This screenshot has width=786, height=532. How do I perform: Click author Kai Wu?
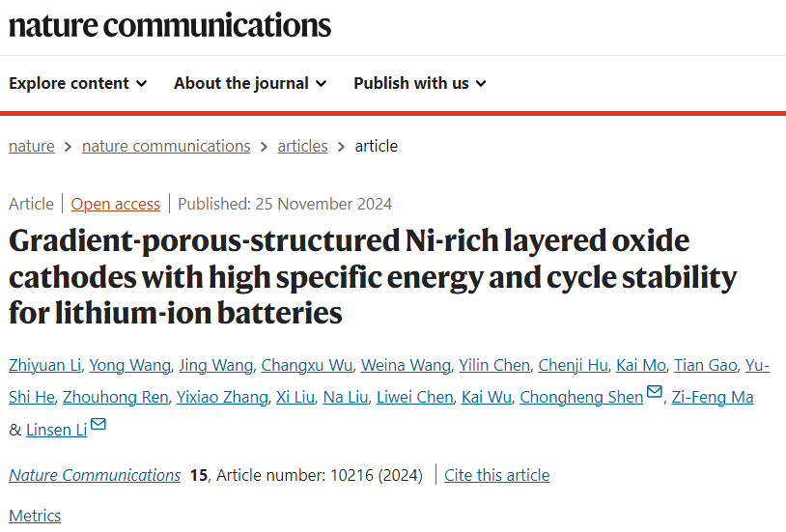(x=487, y=397)
